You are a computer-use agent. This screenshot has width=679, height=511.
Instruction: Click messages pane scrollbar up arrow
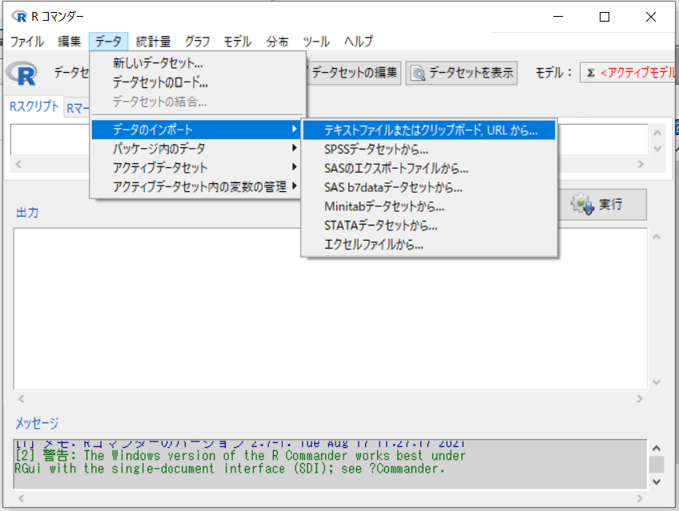656,448
